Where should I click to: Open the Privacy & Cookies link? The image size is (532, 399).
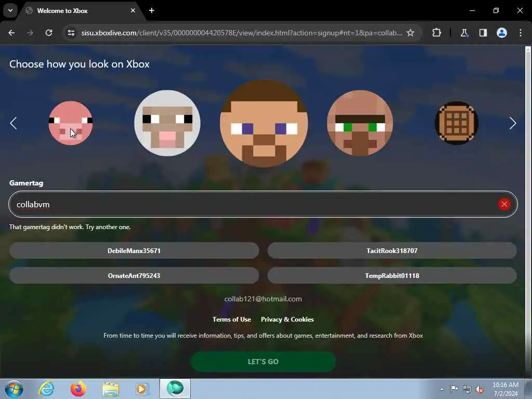(x=287, y=320)
